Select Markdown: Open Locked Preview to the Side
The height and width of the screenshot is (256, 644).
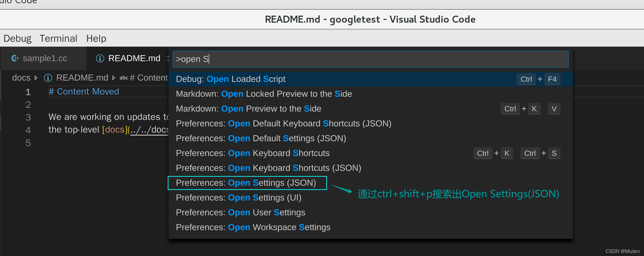[x=370, y=94]
